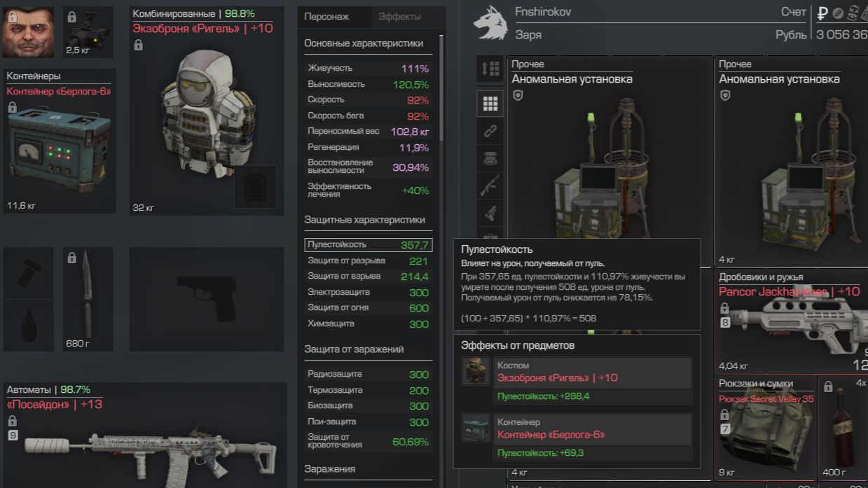The image size is (868, 488).
Task: Click the white wolf faction emblem
Action: coord(490,23)
